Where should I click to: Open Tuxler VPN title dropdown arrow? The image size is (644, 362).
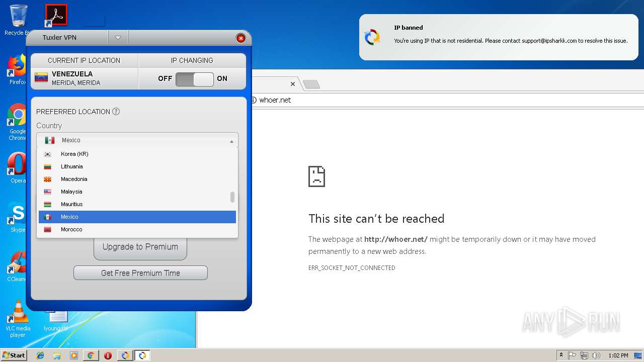pos(118,37)
